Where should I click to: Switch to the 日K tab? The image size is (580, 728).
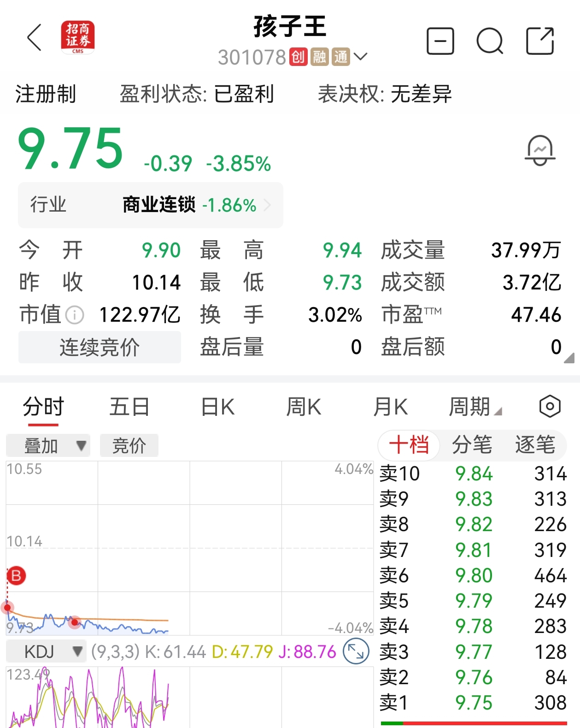coord(218,407)
